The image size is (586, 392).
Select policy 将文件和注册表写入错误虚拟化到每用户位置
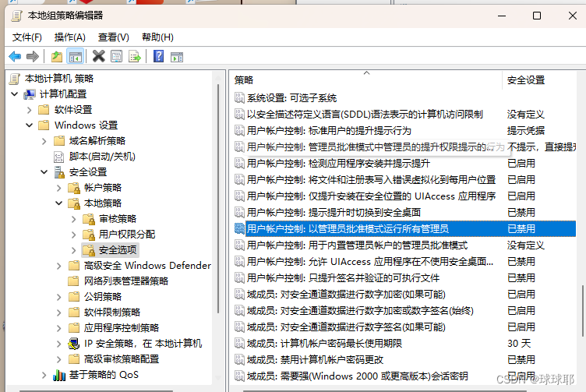(371, 180)
